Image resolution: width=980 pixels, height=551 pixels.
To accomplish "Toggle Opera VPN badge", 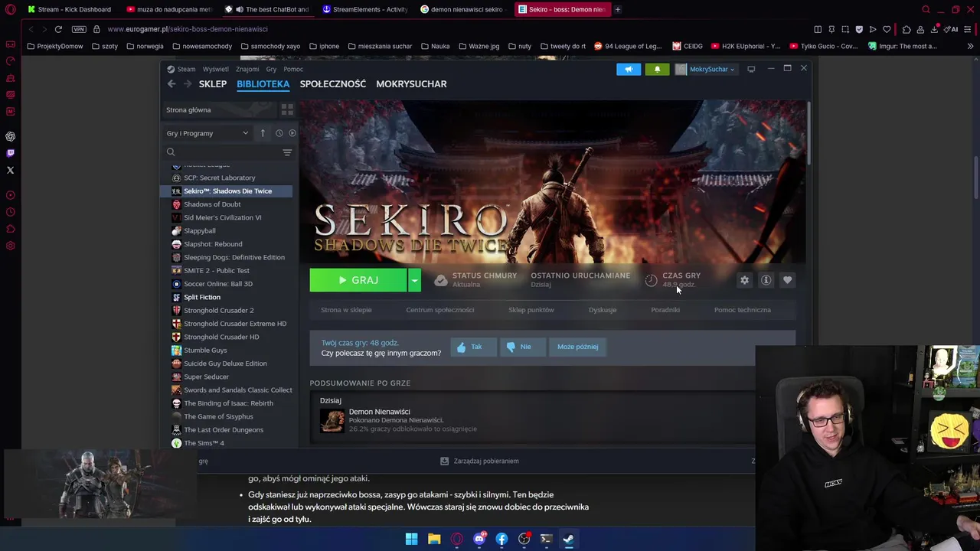I will 79,29.
